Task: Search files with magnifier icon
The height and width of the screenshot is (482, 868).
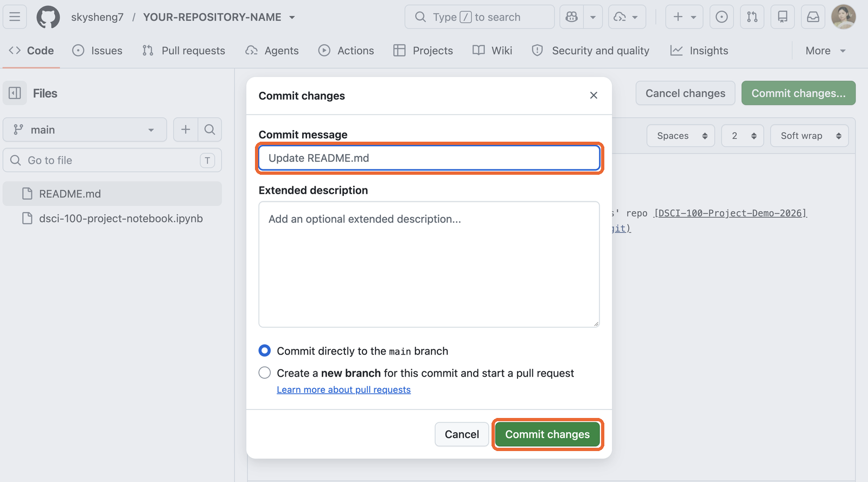Action: tap(210, 130)
